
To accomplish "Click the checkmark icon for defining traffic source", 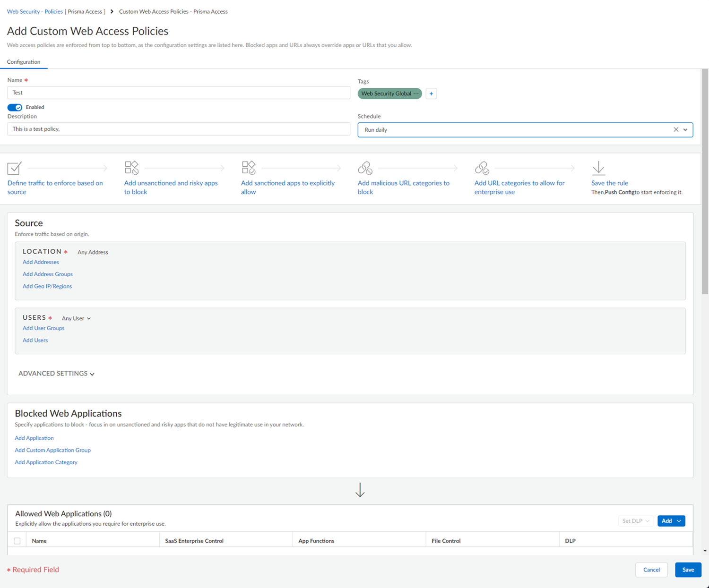I will 14,168.
